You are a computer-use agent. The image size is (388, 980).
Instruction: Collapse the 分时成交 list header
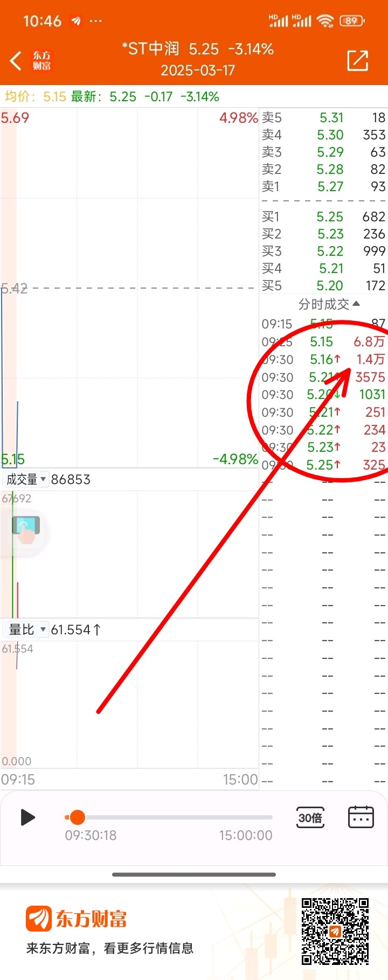[329, 304]
